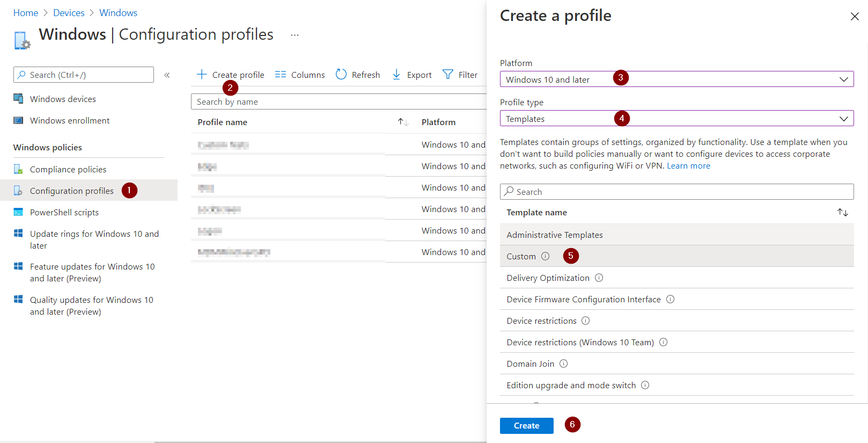Open Quality updates for Windows 10 and later

[92, 306]
